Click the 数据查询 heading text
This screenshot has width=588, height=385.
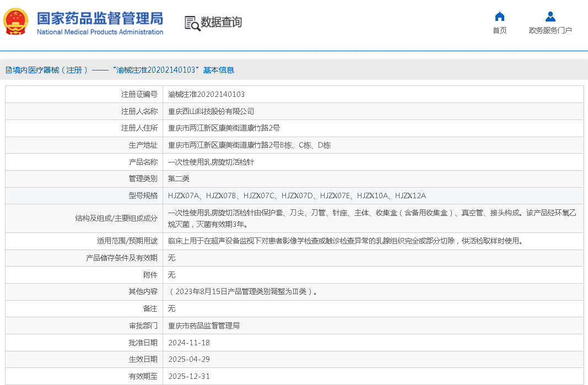click(221, 23)
